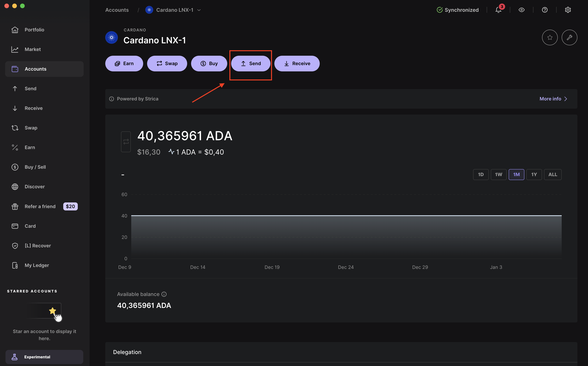
Task: Open the Portfolio view from sidebar
Action: 34,30
